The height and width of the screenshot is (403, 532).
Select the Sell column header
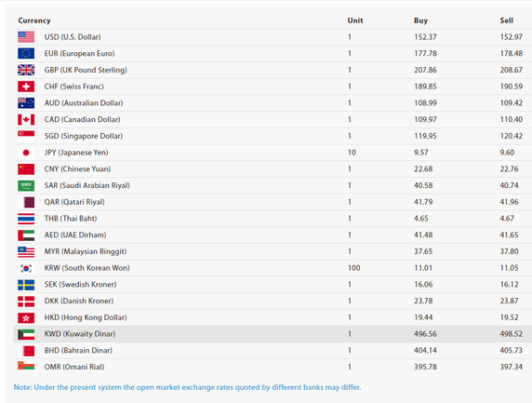pos(506,20)
